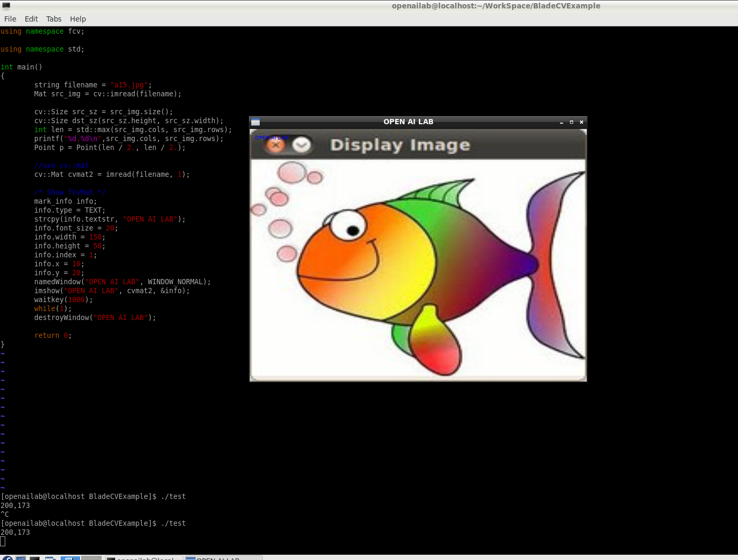738x560 pixels.
Task: Click the '^C' interrupt line
Action: (x=5, y=514)
